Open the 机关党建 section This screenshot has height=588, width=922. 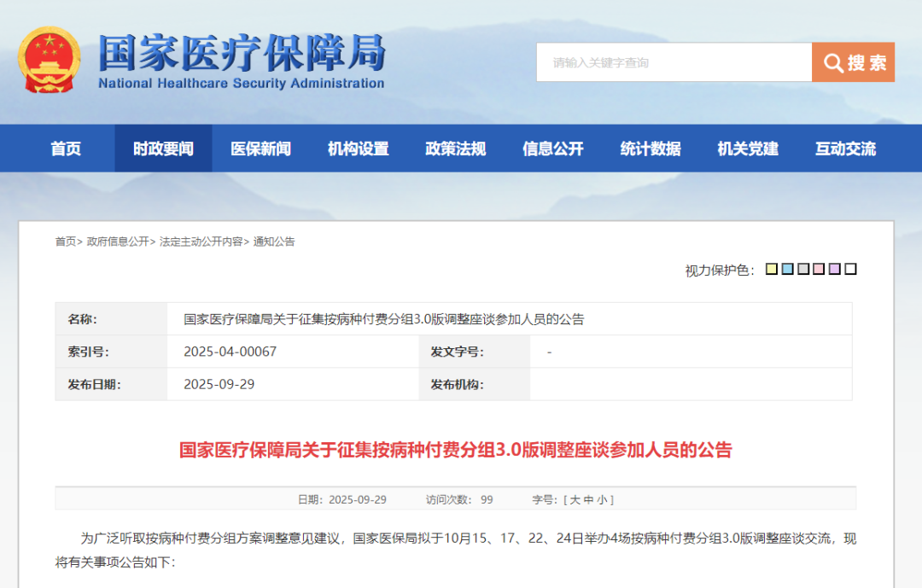point(747,148)
